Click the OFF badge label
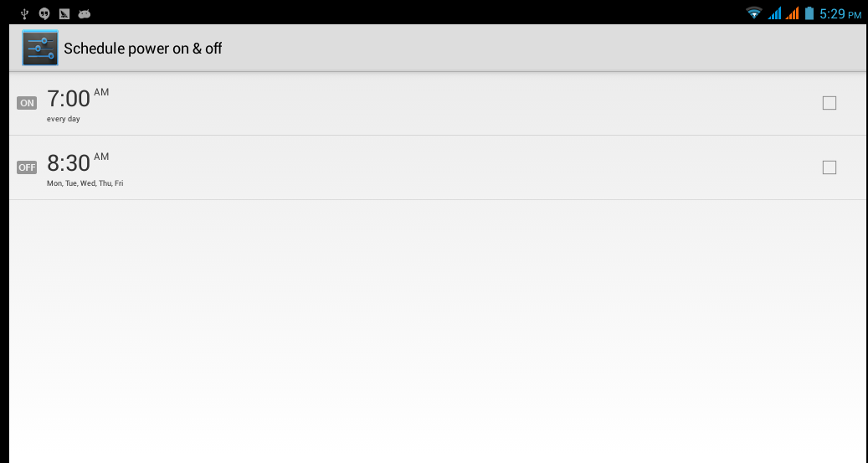The height and width of the screenshot is (463, 868). pos(27,167)
